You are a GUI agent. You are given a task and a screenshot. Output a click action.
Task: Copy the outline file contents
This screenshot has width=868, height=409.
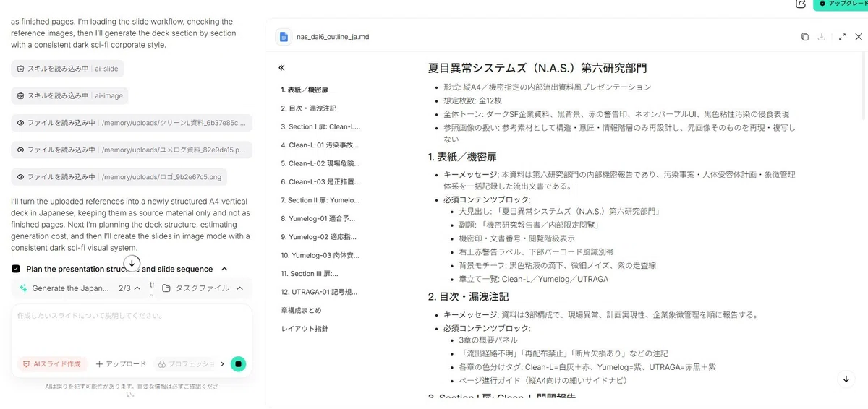(805, 37)
